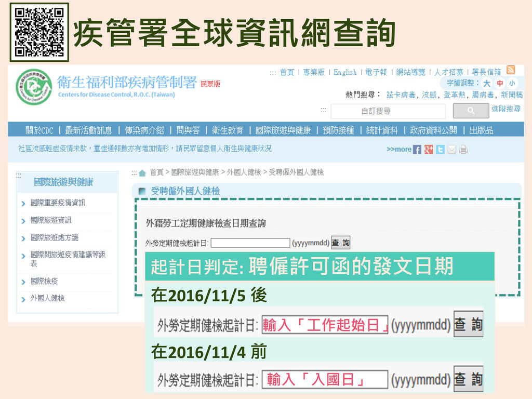
Task: Email this page via envelope icon
Action: point(451,150)
